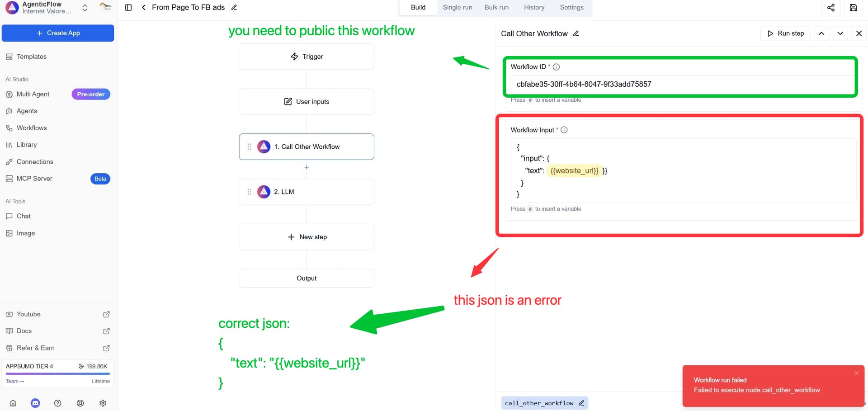The image size is (868, 411).
Task: Open the Refer & Earn link
Action: [58, 348]
